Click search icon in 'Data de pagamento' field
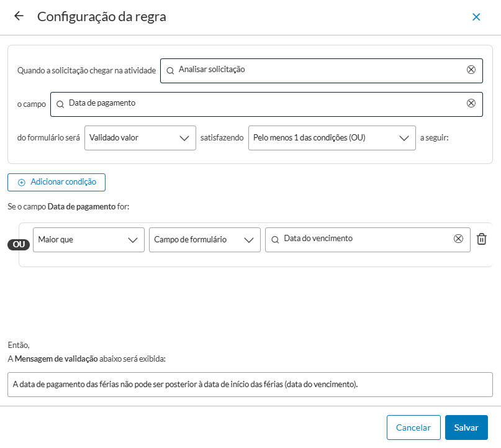Screen dimensions: 501x448 pos(60,104)
